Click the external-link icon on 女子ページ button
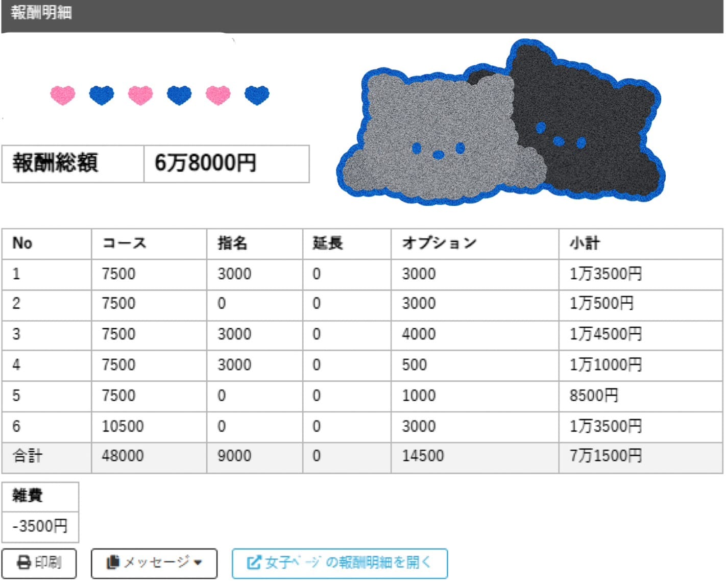Screen dimensions: 726x588 254,562
